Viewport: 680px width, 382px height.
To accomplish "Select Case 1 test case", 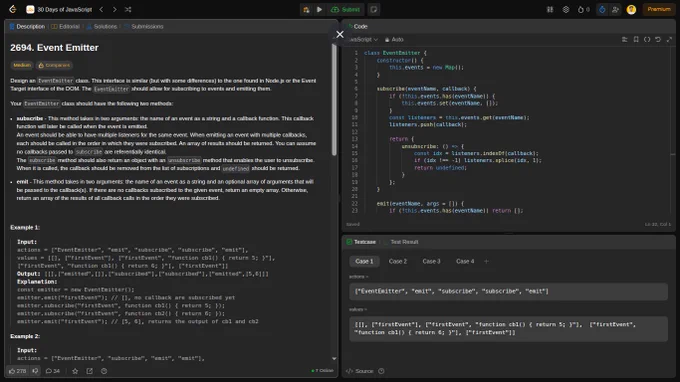I will point(364,261).
